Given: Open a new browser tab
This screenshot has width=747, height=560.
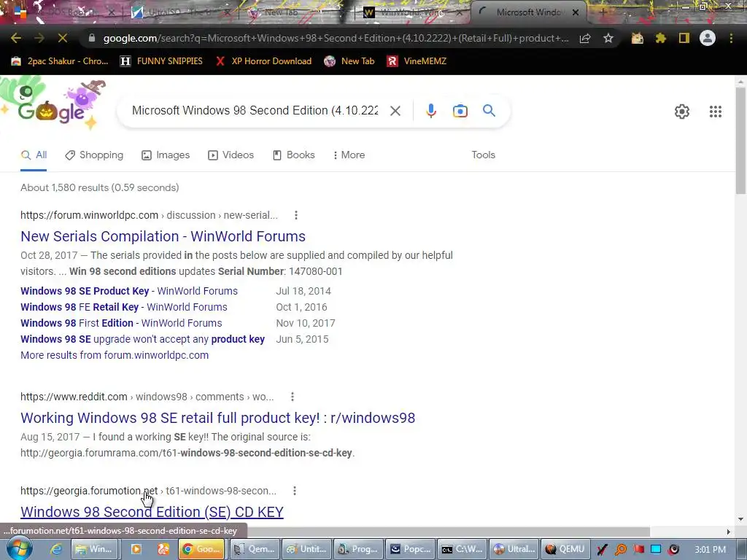Looking at the screenshot, I should point(603,12).
